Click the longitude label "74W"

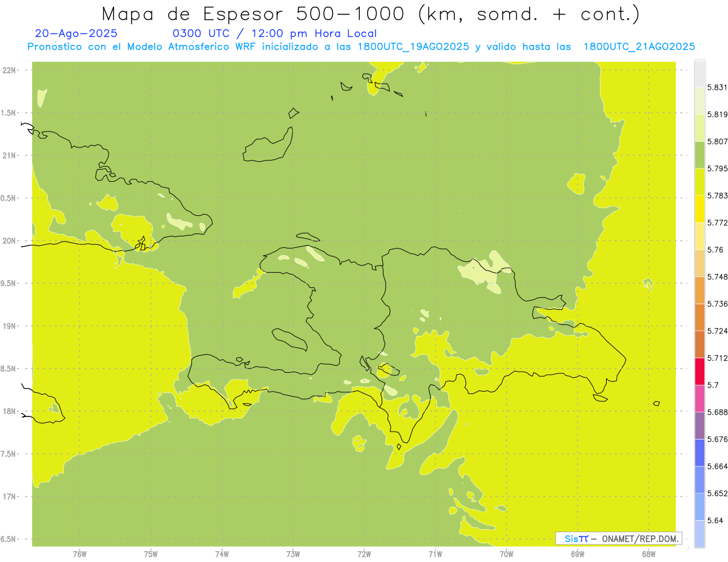(221, 554)
